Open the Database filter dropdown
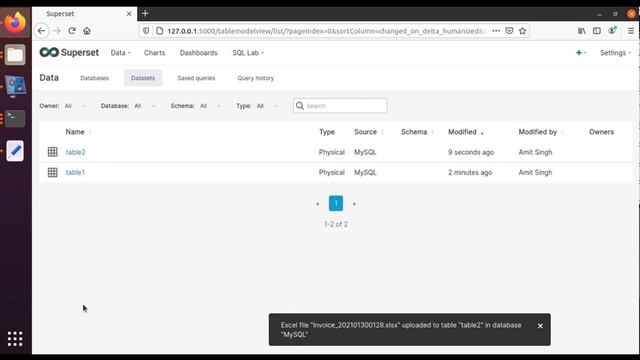This screenshot has height=360, width=640. 144,106
